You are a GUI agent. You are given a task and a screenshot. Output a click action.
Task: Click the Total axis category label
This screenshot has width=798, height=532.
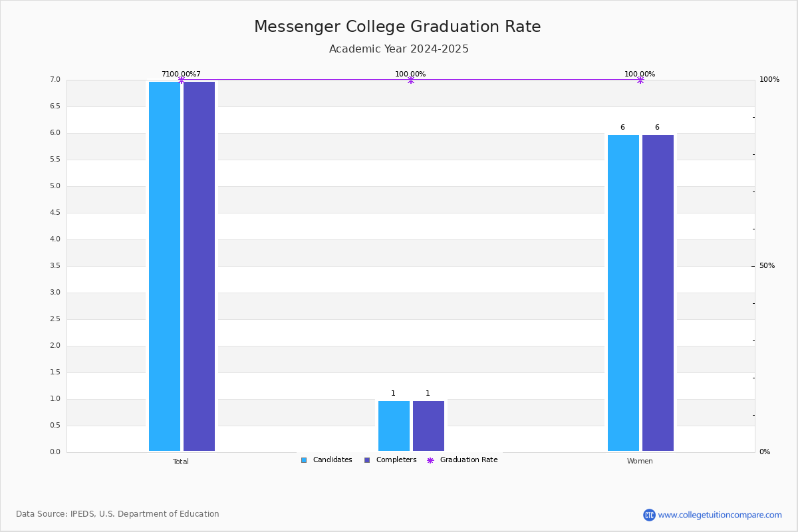pyautogui.click(x=181, y=462)
